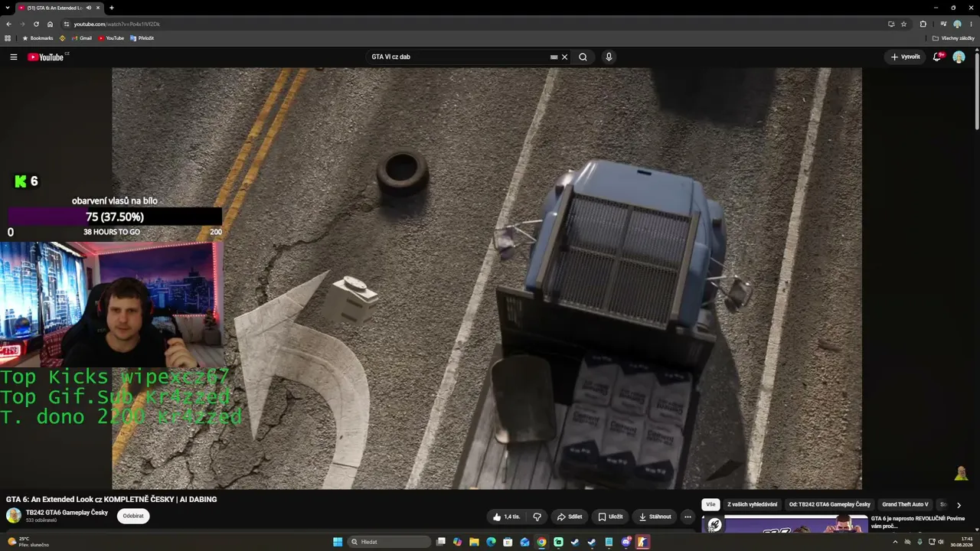Click the video title GTA 6: An Extended Look
The image size is (980, 551).
coord(111,499)
